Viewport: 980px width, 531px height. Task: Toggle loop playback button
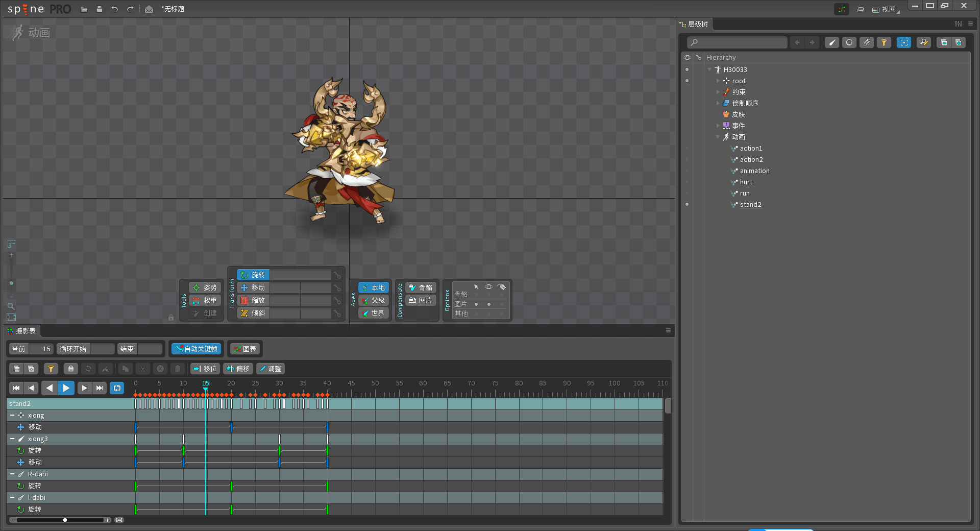coord(117,388)
